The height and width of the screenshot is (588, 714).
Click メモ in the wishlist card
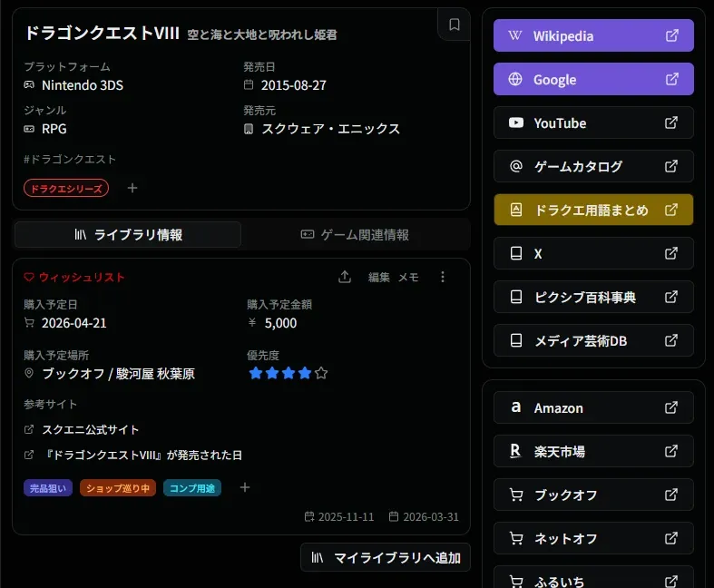[x=408, y=278]
